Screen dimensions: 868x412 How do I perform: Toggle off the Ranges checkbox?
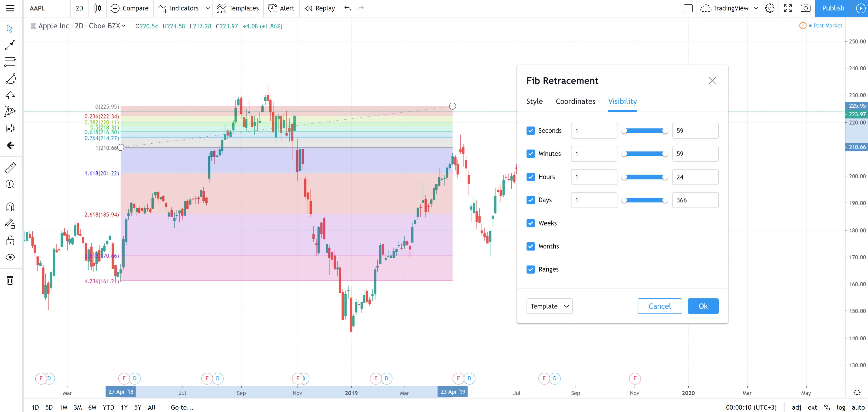(x=531, y=269)
